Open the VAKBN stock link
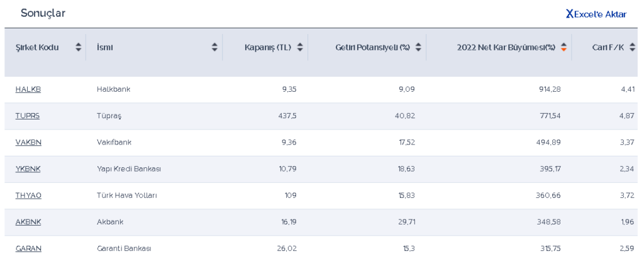The image size is (644, 259). tap(28, 142)
